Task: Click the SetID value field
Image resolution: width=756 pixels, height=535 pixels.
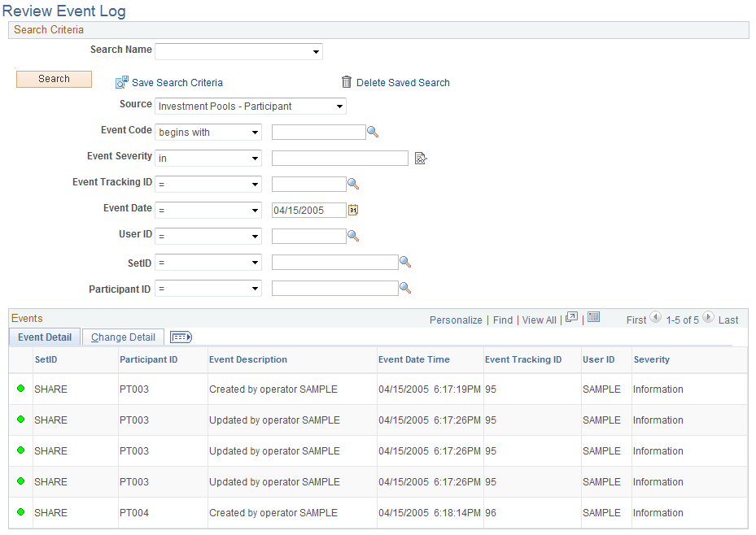Action: click(x=335, y=263)
